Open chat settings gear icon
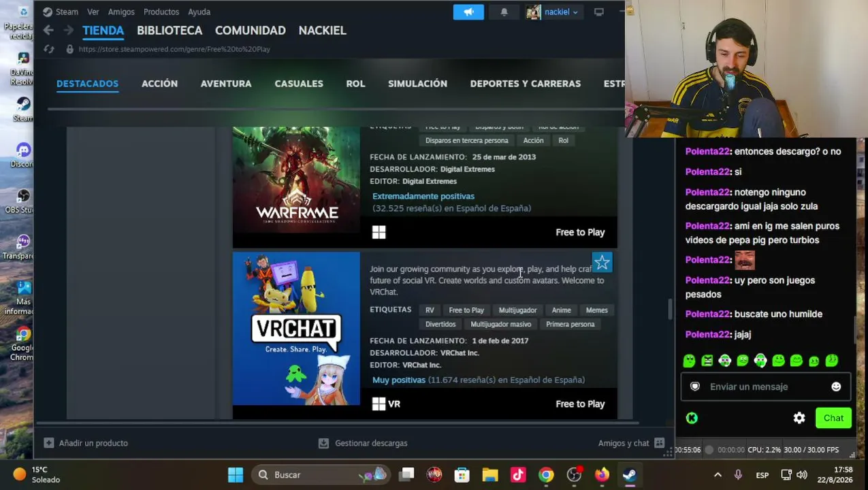Image resolution: width=868 pixels, height=490 pixels. coord(799,418)
